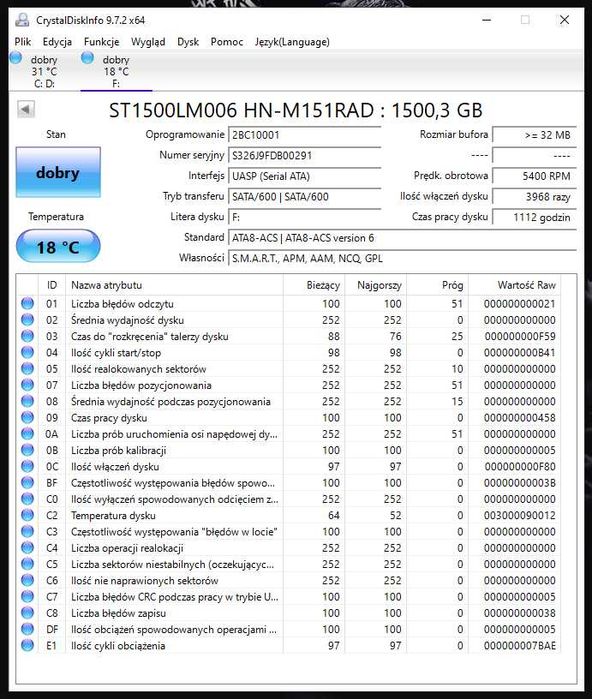This screenshot has width=592, height=699.
Task: Click raw value 003000090012
Action: click(520, 515)
